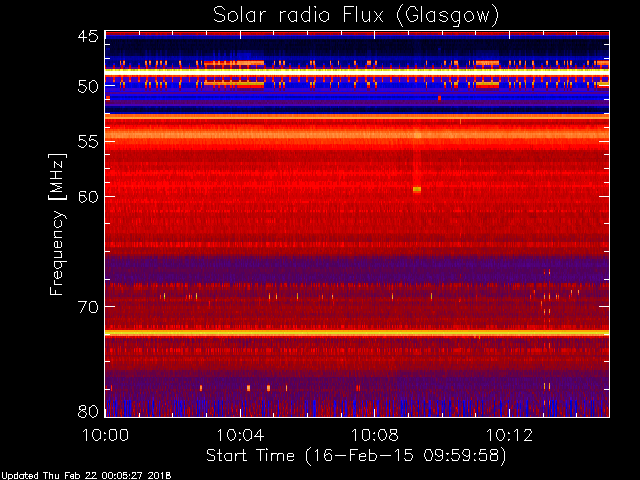Click the 10:04 time tick label
Viewport: 640px width, 480px height.
[240, 435]
